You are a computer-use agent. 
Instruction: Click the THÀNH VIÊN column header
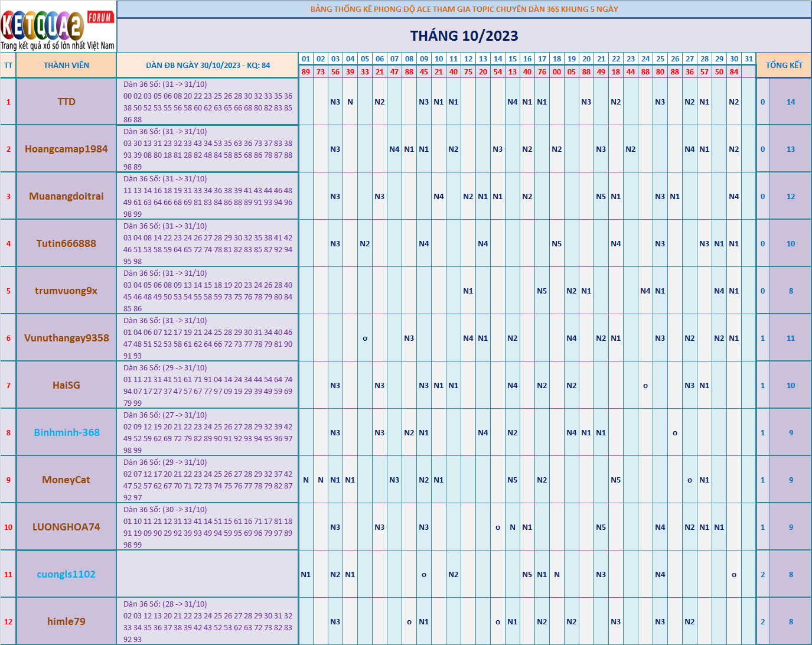tap(66, 66)
